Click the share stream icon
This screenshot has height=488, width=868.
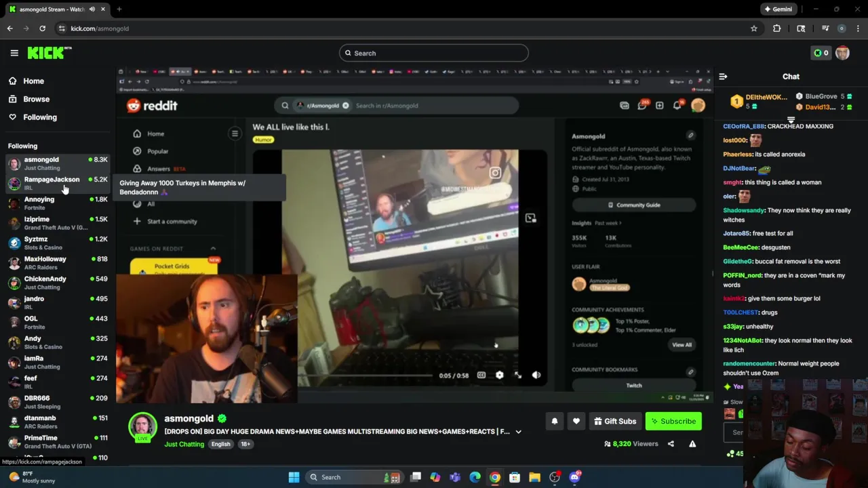(x=671, y=444)
